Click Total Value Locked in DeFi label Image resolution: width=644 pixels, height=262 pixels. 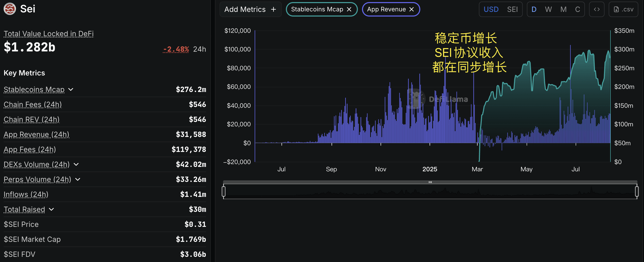coord(49,34)
